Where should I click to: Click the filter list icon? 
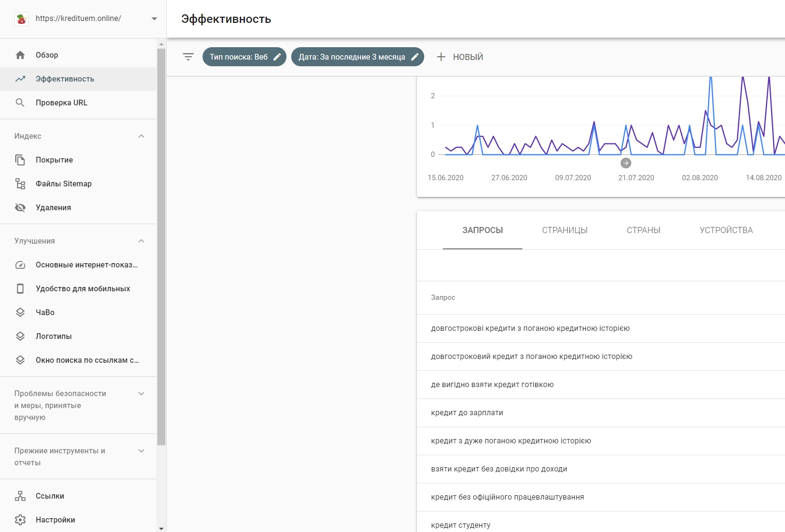(188, 57)
